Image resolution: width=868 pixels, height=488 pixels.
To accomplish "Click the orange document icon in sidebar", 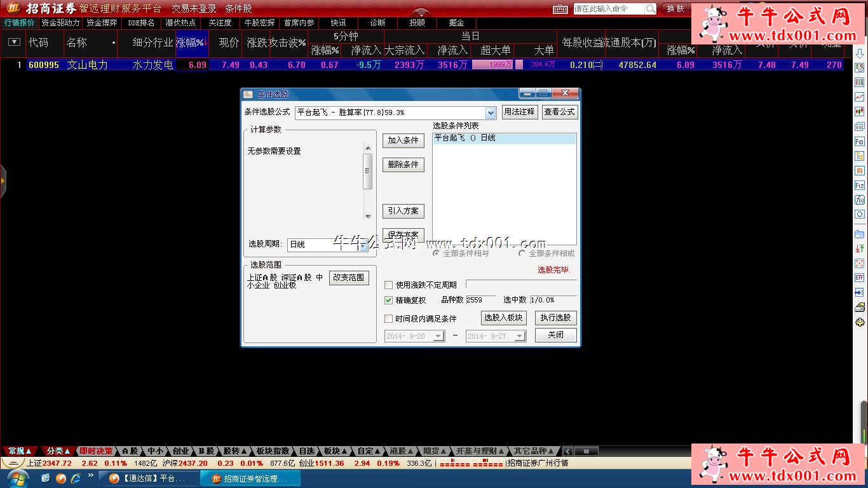I will pos(860,171).
